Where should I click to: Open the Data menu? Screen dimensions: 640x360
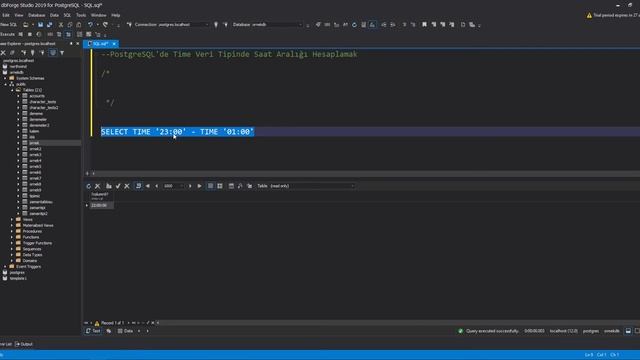54,15
